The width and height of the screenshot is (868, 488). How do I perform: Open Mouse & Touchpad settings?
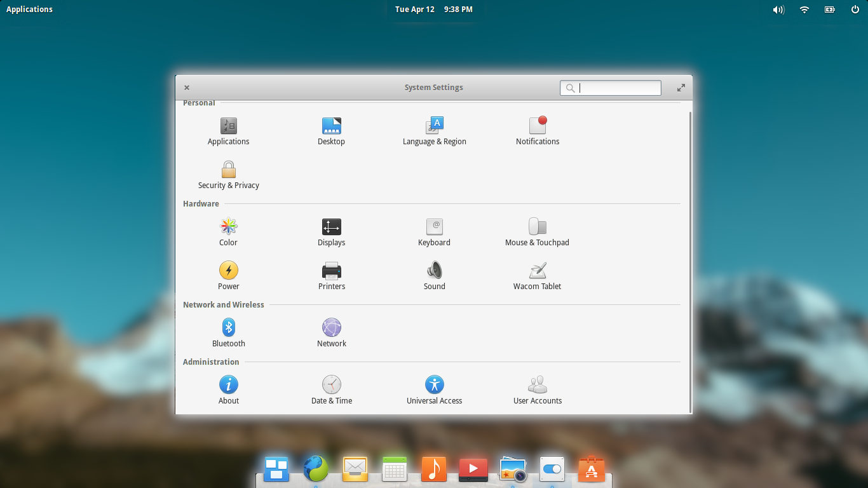tap(538, 233)
